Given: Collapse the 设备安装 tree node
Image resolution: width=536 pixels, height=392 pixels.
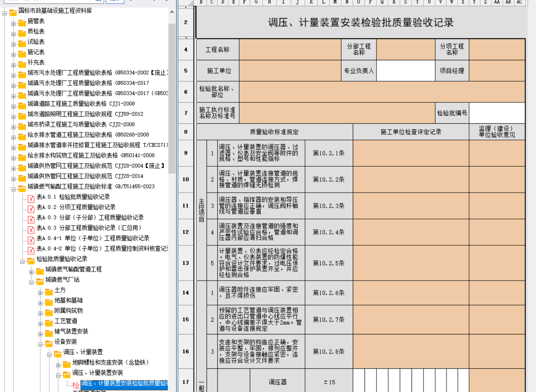Looking at the screenshot, I should coord(40,344).
